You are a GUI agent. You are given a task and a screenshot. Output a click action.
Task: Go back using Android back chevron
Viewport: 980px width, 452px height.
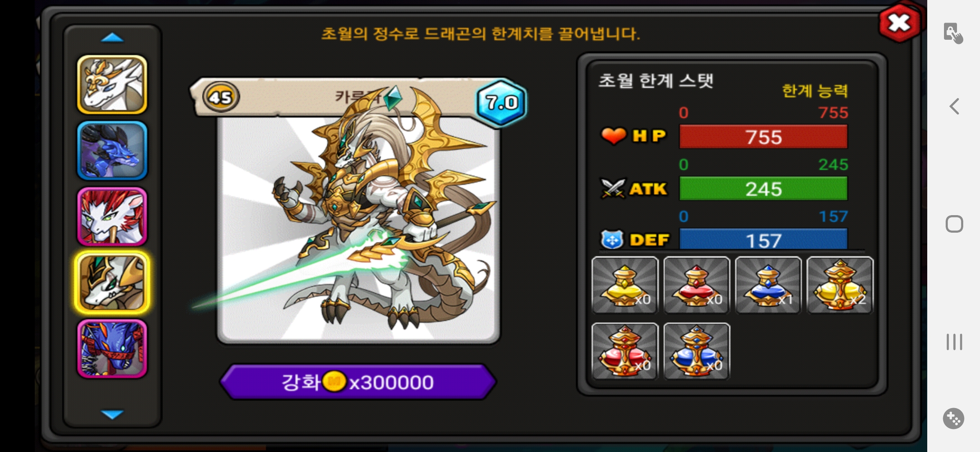pos(954,106)
